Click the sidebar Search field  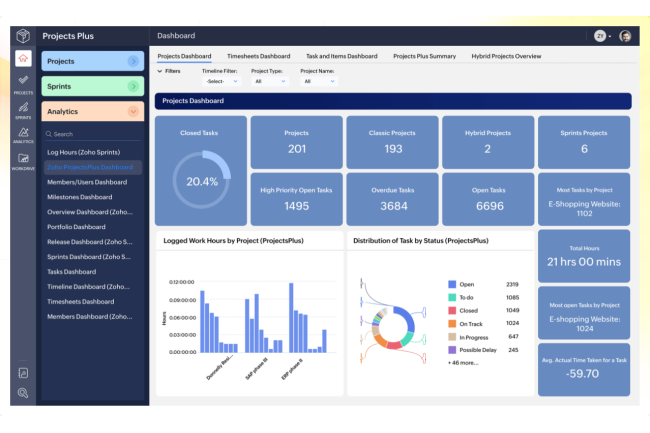(93, 134)
